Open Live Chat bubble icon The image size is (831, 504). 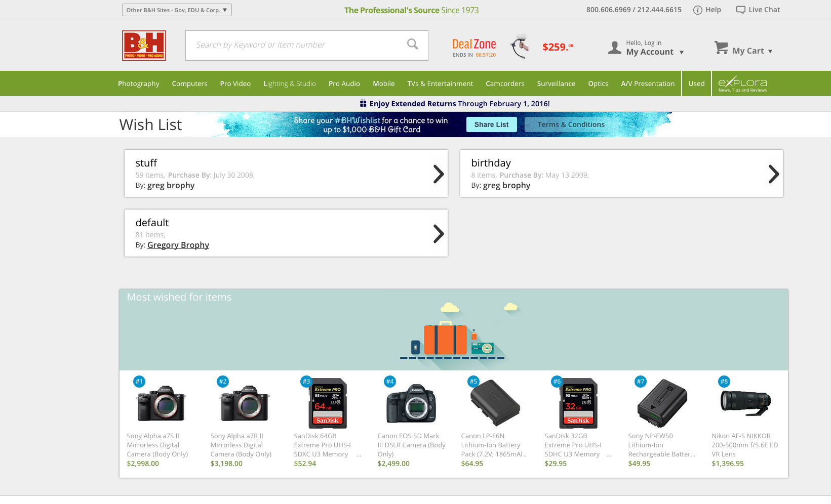click(740, 10)
